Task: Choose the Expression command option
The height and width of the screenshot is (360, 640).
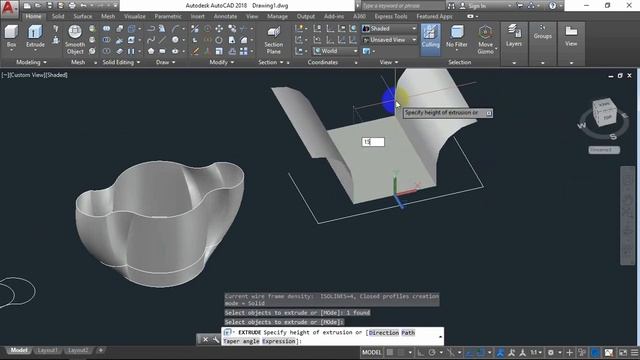Action: (278, 341)
